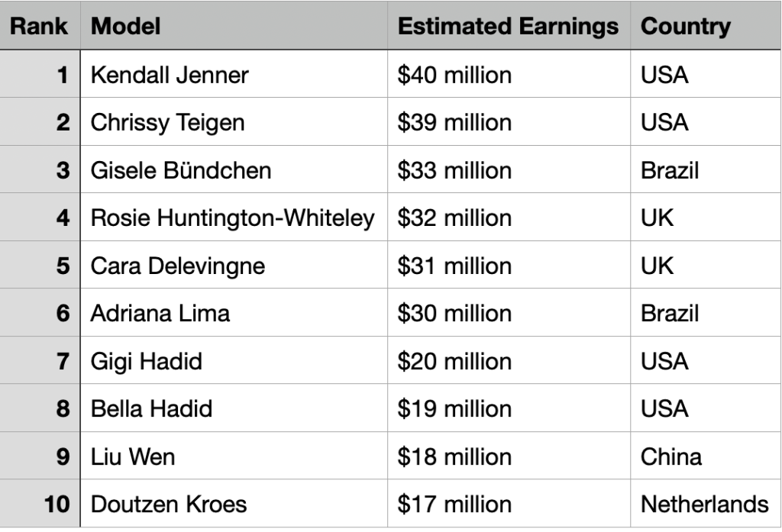Click the Netherlands country cell

[x=704, y=504]
